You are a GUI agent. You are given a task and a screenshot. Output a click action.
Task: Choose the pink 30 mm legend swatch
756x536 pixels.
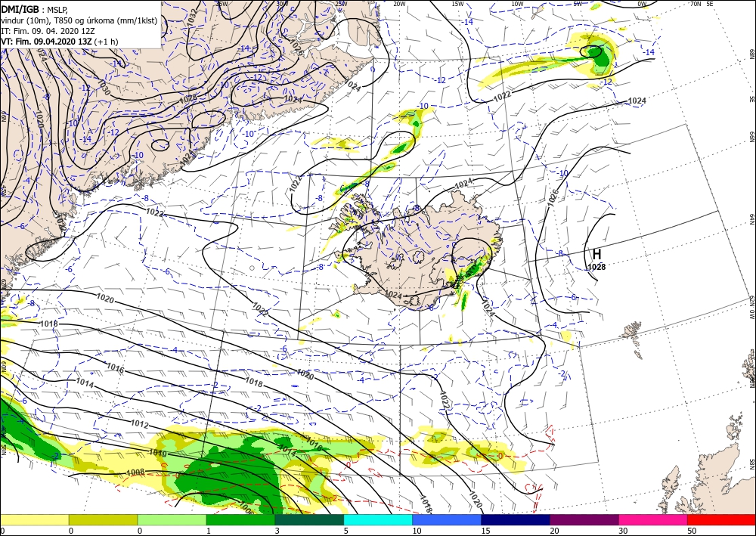click(x=653, y=519)
